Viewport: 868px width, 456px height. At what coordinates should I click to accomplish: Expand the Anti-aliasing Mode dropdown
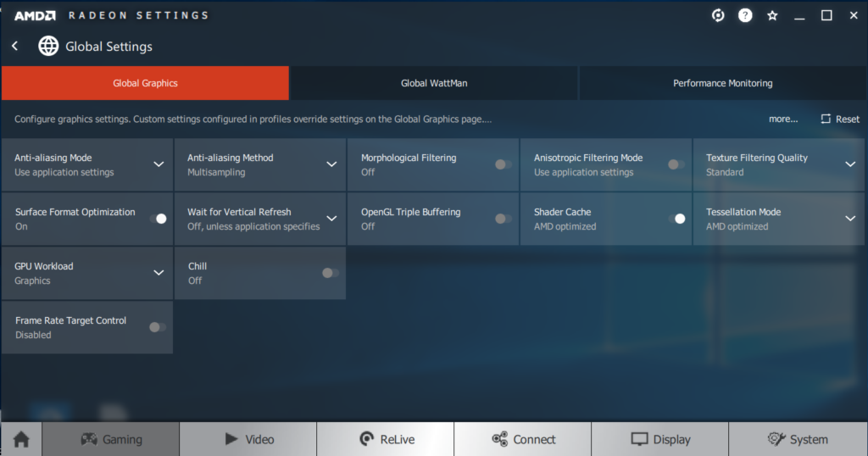coord(159,164)
